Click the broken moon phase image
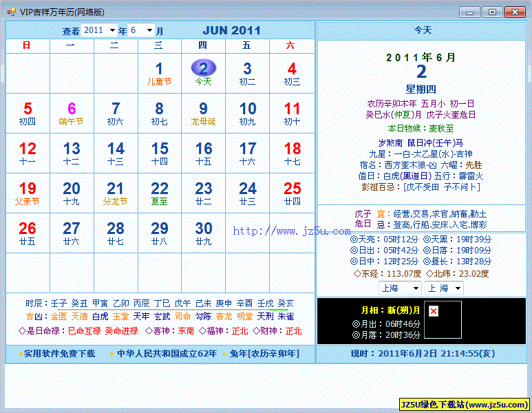This screenshot has width=532, height=413. (x=434, y=312)
